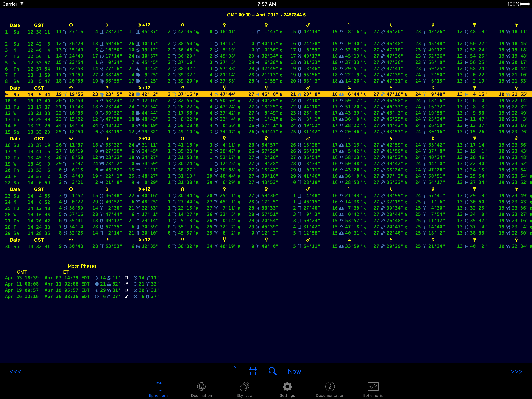Tap Jupiter symbol in top header
Viewport: 532px width, 399px height.
[350, 25]
